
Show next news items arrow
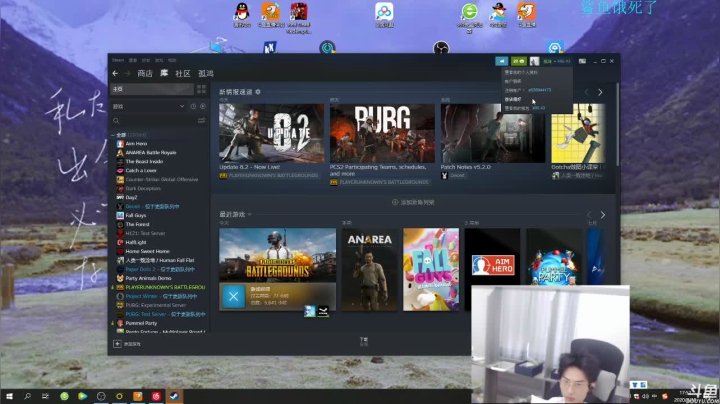click(x=600, y=92)
